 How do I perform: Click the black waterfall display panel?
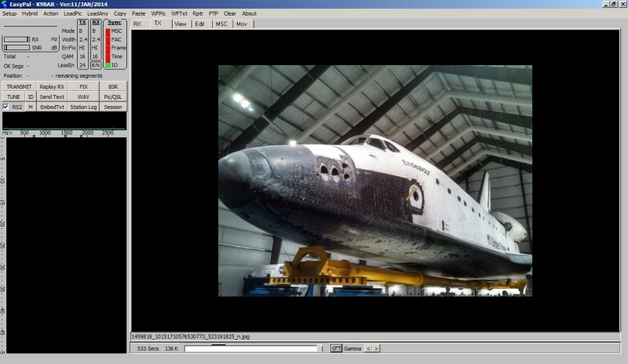click(x=66, y=245)
